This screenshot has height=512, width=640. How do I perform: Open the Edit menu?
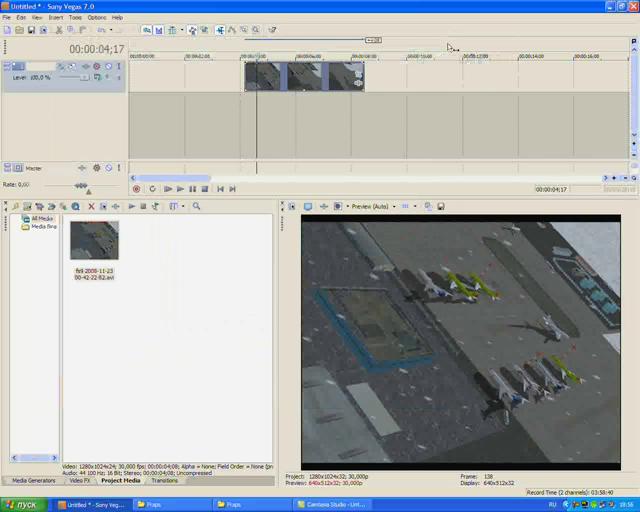tap(21, 18)
